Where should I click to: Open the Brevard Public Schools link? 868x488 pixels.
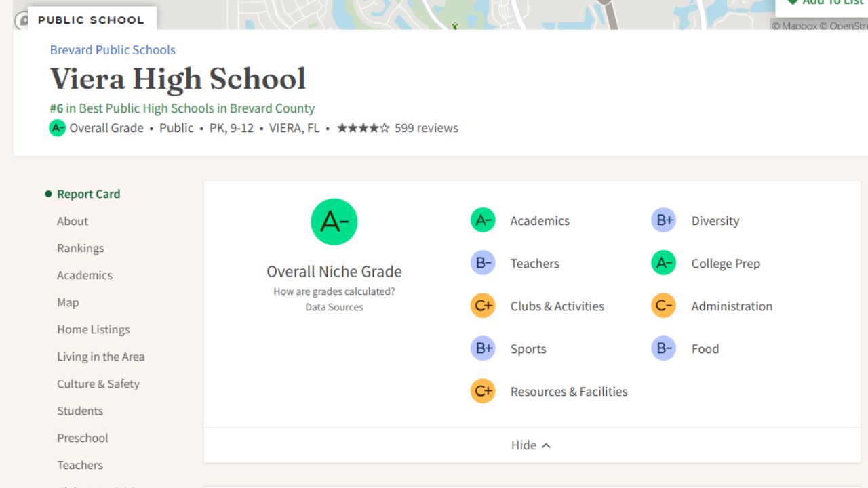coord(113,50)
